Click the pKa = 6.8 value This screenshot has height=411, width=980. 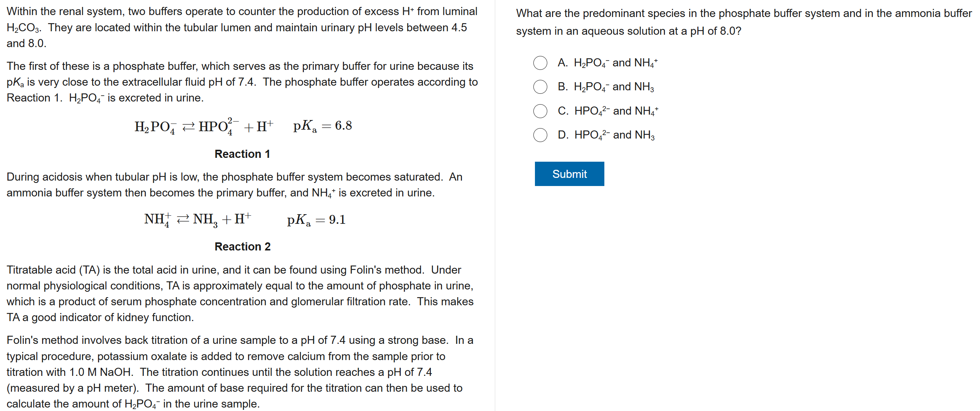(x=322, y=126)
